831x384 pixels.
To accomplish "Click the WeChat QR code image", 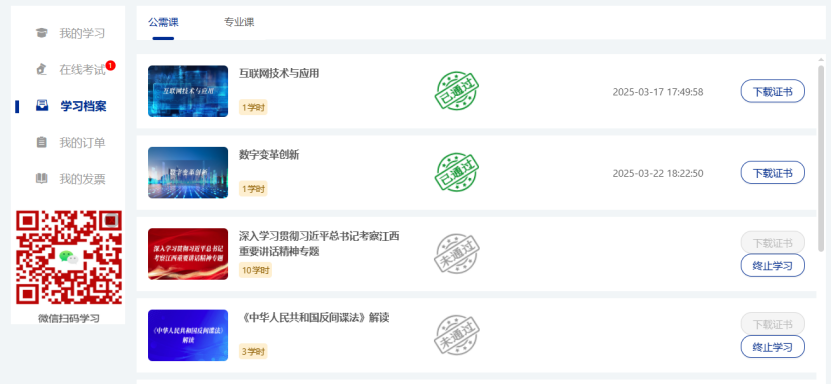I will pyautogui.click(x=69, y=257).
